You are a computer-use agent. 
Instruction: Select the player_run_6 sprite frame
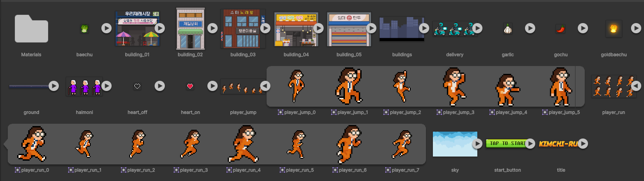pos(349,144)
